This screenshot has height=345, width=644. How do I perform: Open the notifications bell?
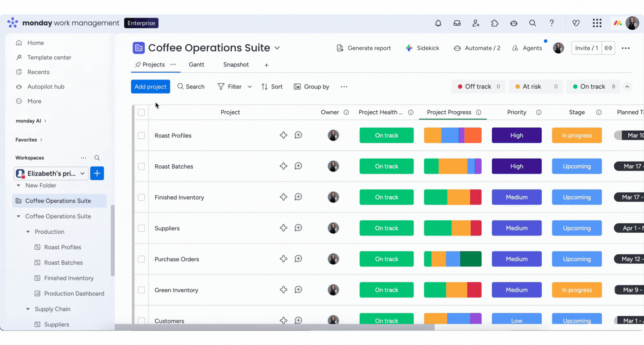coord(438,23)
